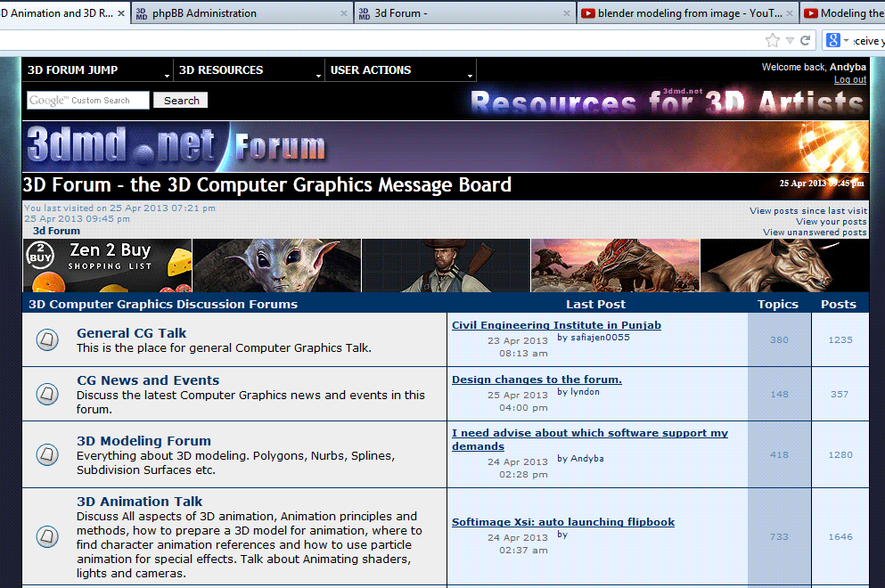Click the '357' posts count

(x=840, y=394)
